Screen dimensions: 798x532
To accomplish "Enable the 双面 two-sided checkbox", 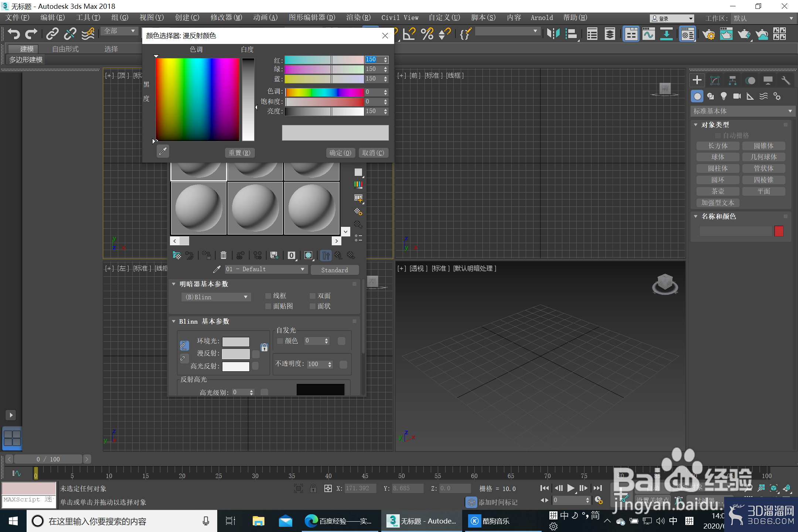I will coord(313,296).
